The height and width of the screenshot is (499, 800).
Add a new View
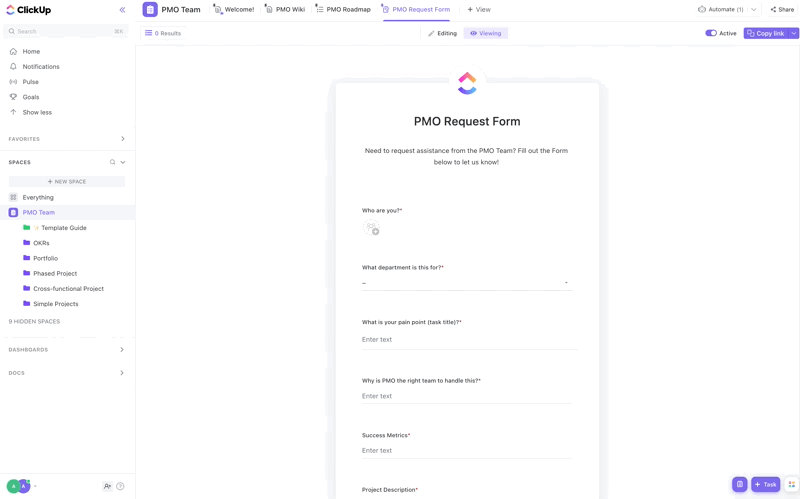click(x=479, y=10)
